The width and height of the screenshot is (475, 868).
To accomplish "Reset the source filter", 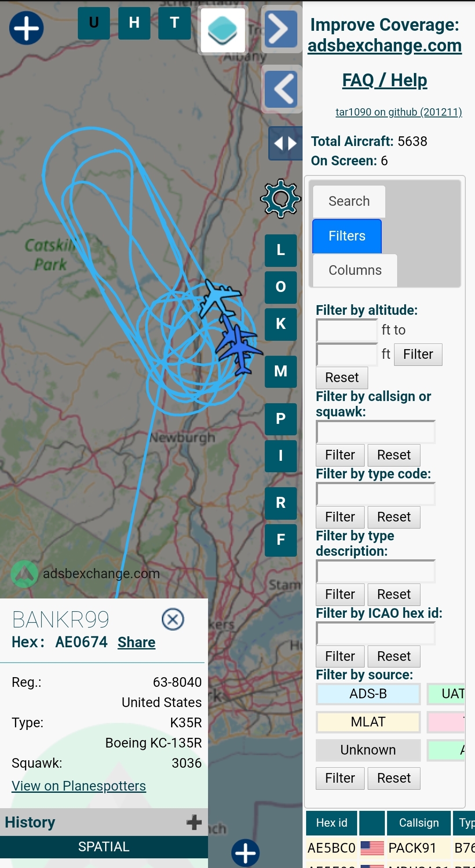I will point(394,778).
